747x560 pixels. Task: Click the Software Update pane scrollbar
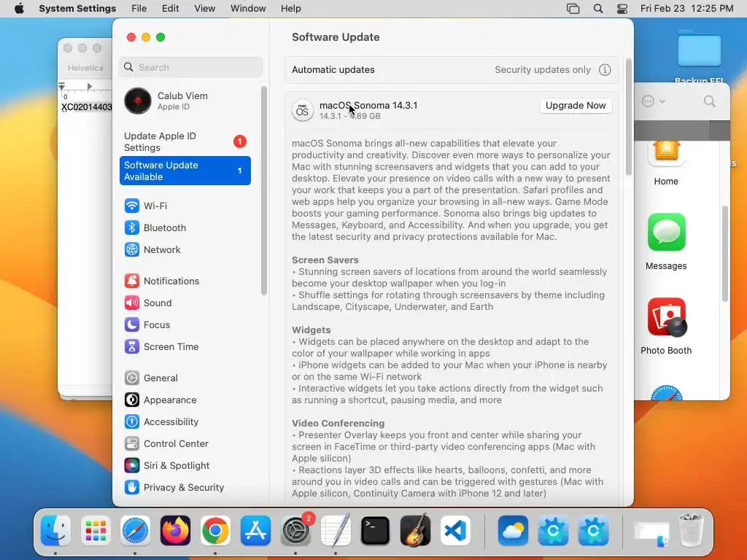point(628,117)
